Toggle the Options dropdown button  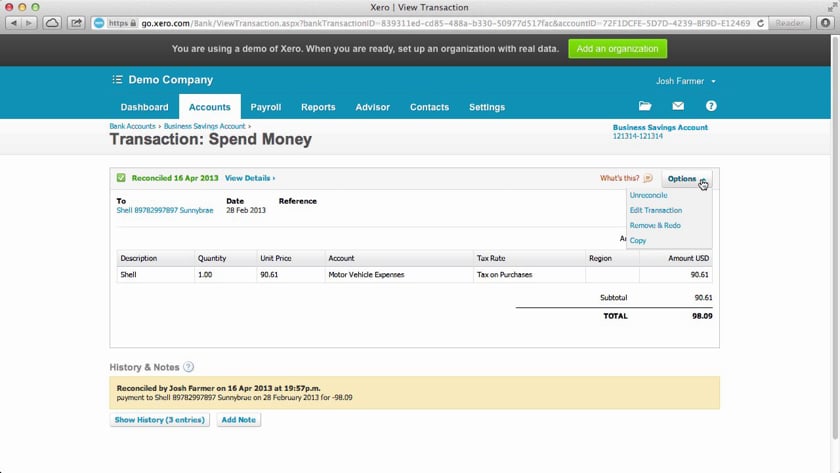coord(687,179)
